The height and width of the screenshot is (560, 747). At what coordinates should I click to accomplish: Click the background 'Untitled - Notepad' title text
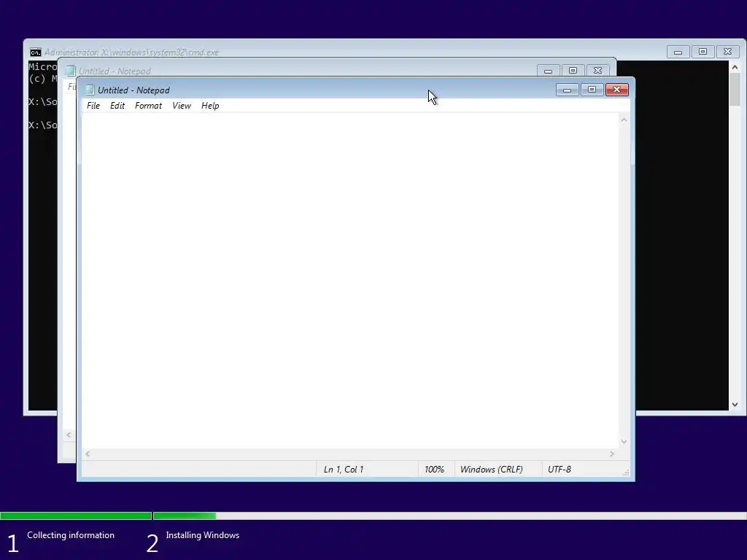[x=115, y=71]
